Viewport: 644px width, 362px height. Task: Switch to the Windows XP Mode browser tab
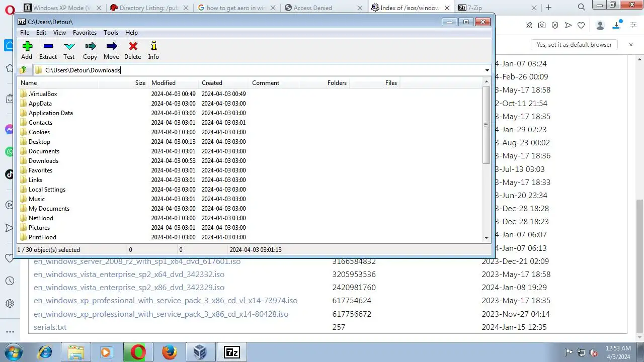(63, 8)
